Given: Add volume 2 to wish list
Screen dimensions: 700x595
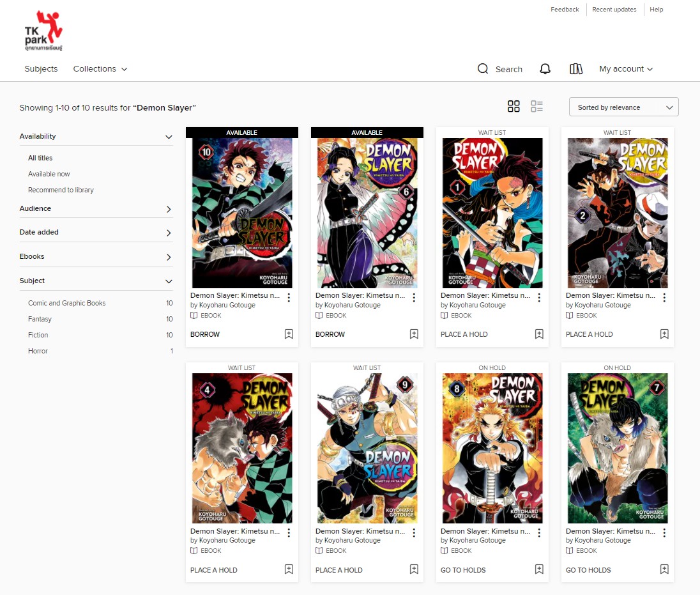Looking at the screenshot, I should tap(664, 334).
